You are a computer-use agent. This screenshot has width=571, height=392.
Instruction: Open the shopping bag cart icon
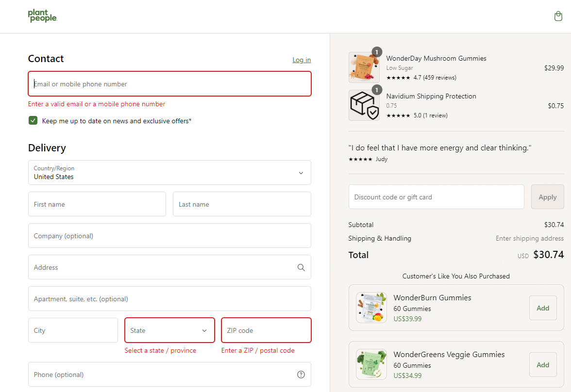(558, 16)
